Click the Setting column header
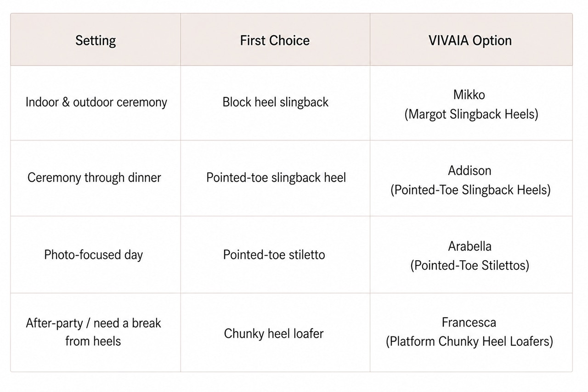 96,40
